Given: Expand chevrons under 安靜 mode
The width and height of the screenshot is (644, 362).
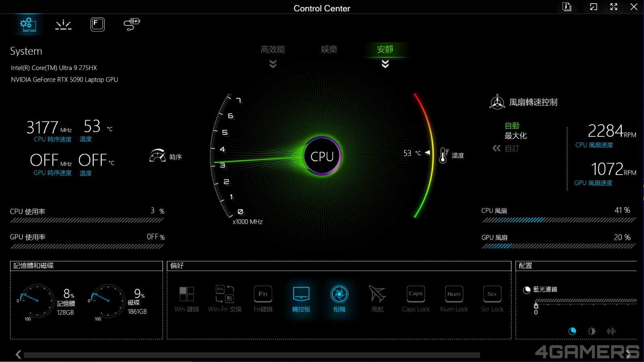Looking at the screenshot, I should [385, 64].
